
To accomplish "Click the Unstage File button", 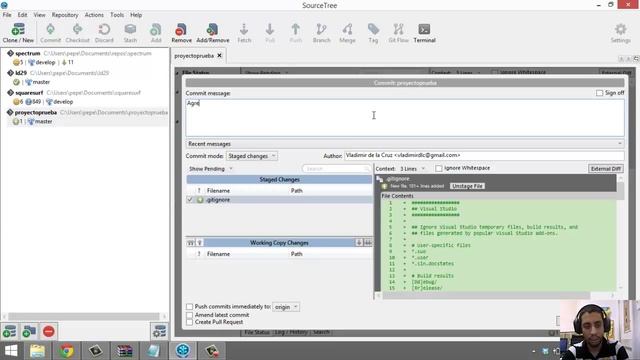I will point(467,186).
